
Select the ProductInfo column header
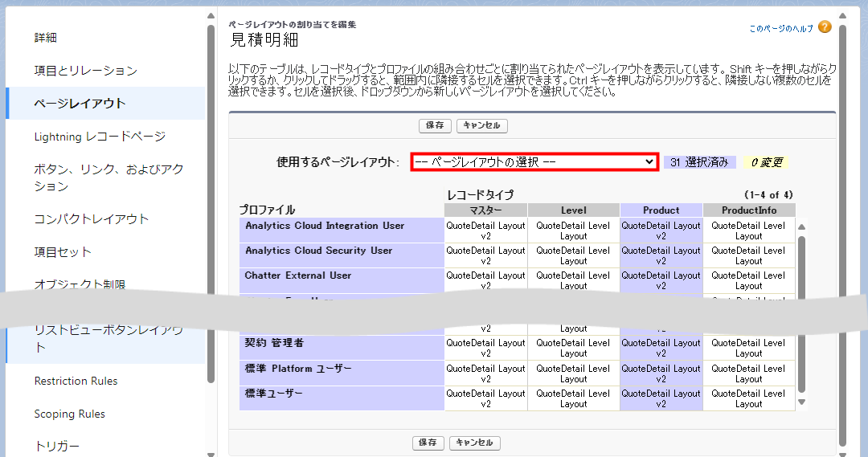tap(748, 210)
